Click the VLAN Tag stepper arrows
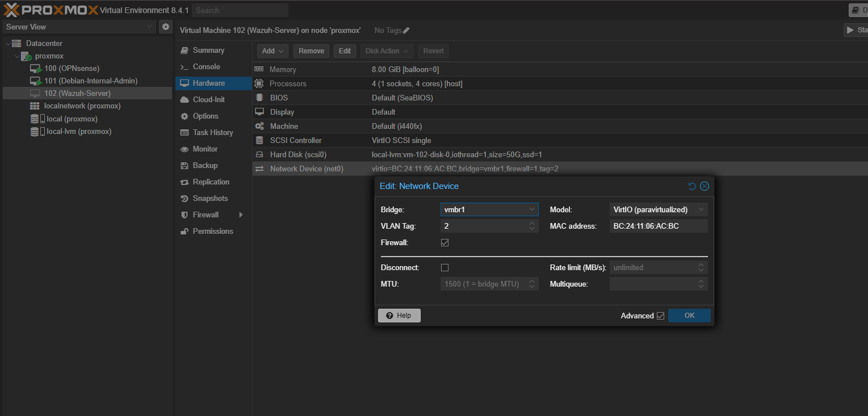The width and height of the screenshot is (868, 416). pyautogui.click(x=532, y=226)
